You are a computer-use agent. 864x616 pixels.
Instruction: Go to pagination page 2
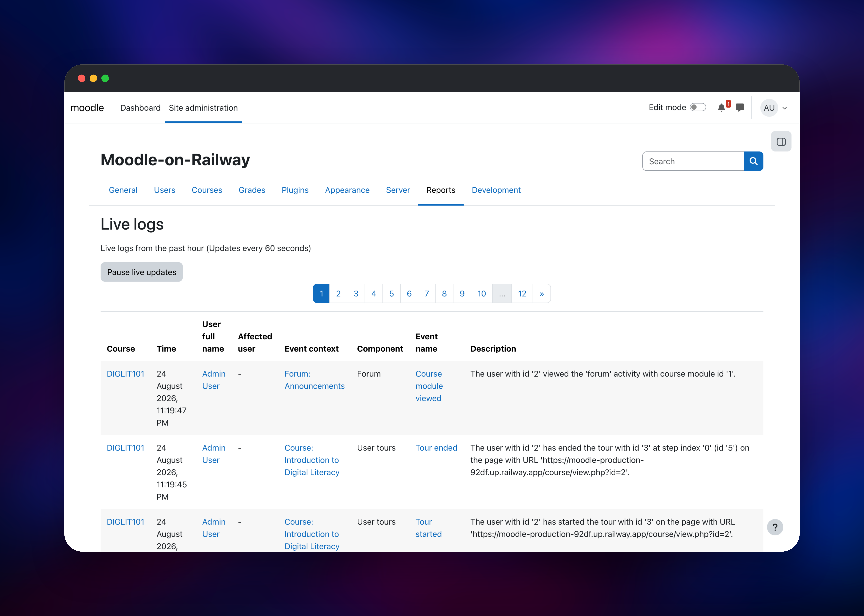click(x=338, y=294)
